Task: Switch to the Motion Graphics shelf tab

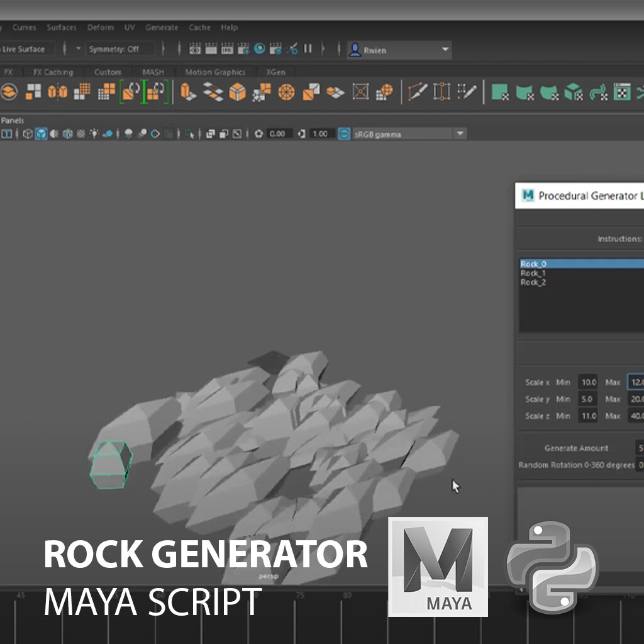Action: click(215, 72)
